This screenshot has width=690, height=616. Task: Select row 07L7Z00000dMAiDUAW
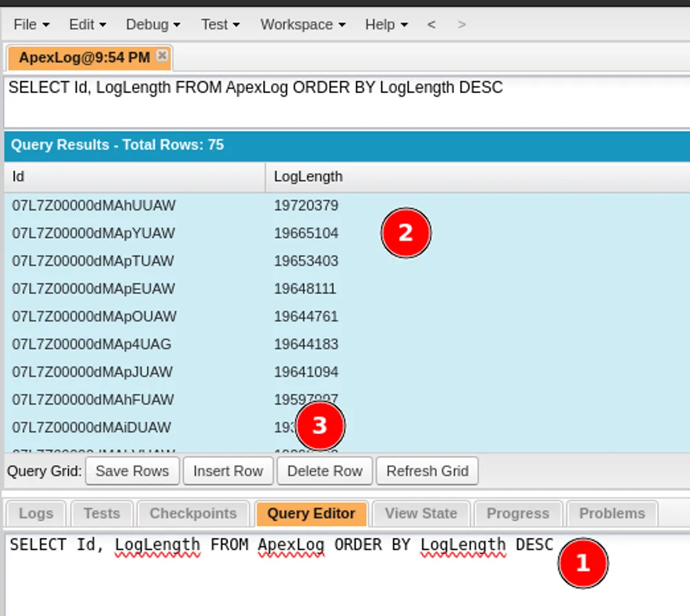[x=347, y=428]
